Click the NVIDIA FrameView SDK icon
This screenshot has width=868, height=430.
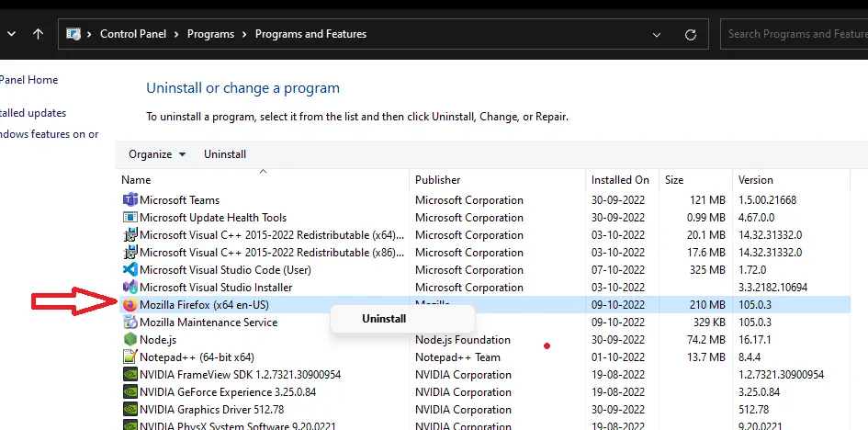click(130, 375)
